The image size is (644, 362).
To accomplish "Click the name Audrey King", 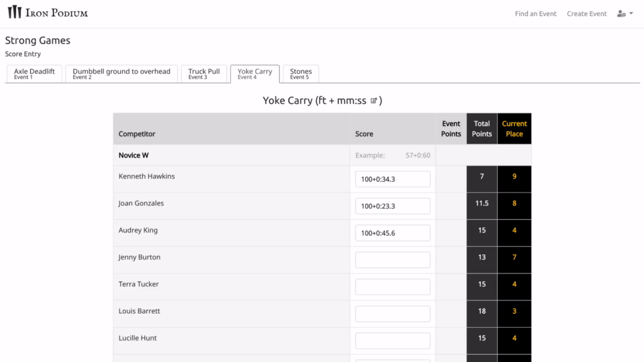I will click(138, 230).
